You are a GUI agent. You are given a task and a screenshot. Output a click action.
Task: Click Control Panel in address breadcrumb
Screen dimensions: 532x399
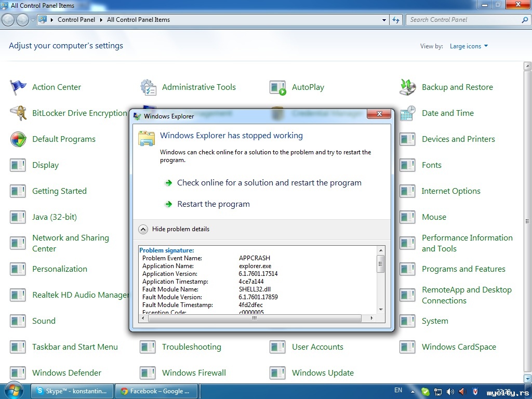pyautogui.click(x=76, y=20)
